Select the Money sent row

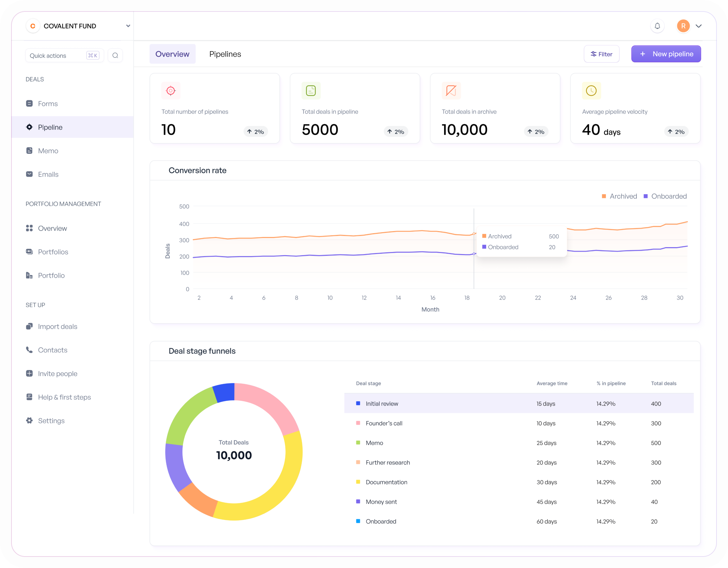point(519,502)
